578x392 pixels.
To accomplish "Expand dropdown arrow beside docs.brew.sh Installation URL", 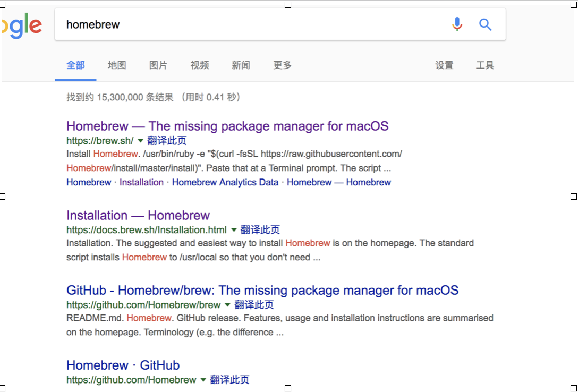I will [x=233, y=230].
